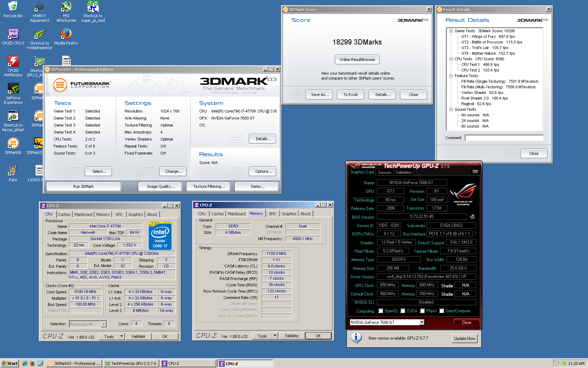The height and width of the screenshot is (368, 588).
Task: Open the Recycle Bin desktop icon
Action: tap(13, 9)
